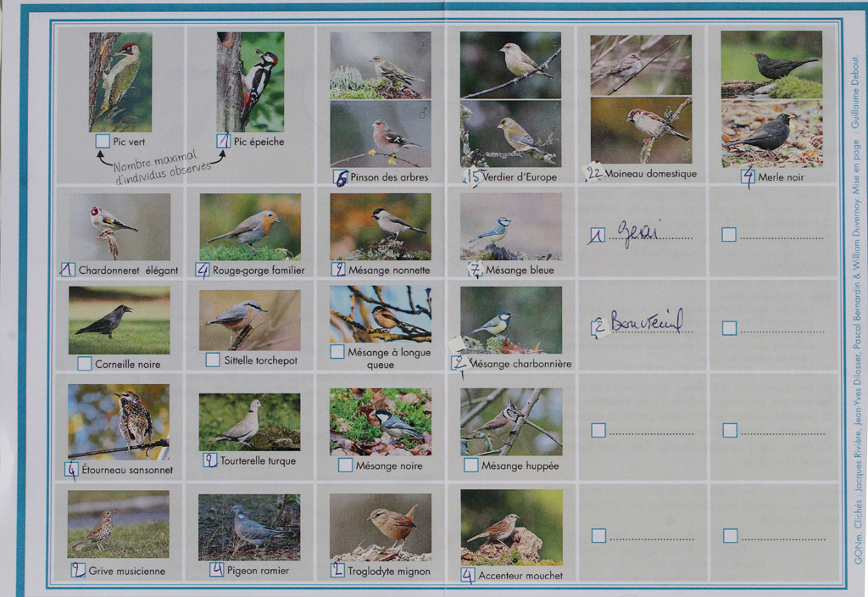Click the Chardonneret élégant picture
This screenshot has height=597, width=868.
tap(119, 226)
